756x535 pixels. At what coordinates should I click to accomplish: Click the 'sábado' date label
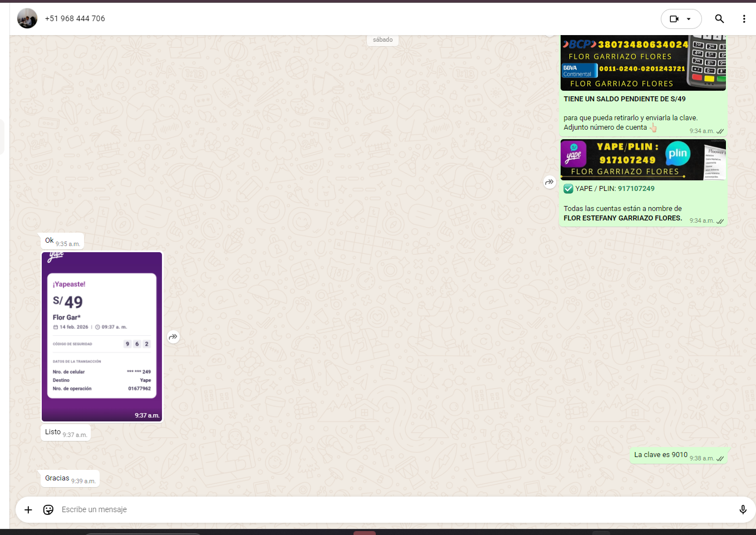tap(382, 40)
